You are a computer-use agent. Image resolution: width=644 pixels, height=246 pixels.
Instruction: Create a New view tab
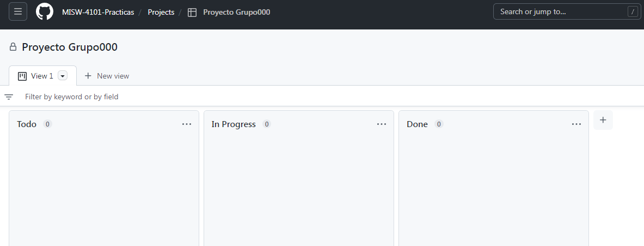click(x=107, y=76)
